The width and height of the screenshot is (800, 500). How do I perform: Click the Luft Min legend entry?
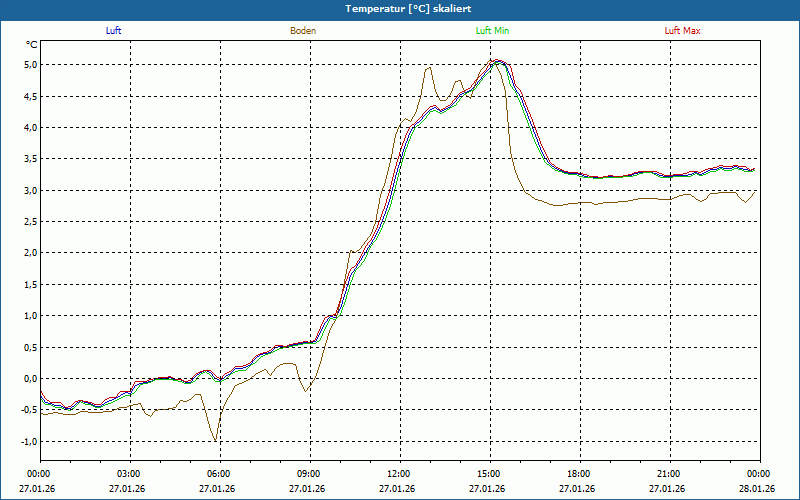pos(493,31)
